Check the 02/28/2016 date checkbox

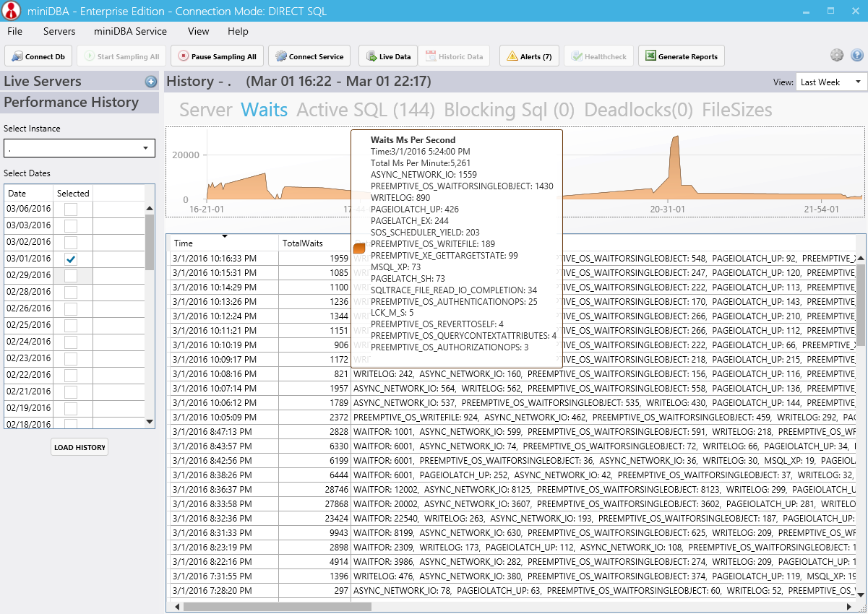(70, 292)
